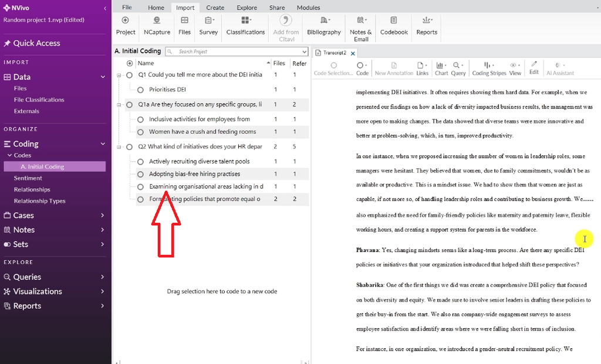The width and height of the screenshot is (601, 364).
Task: Select circle for Q1a code row
Action: 130,104
